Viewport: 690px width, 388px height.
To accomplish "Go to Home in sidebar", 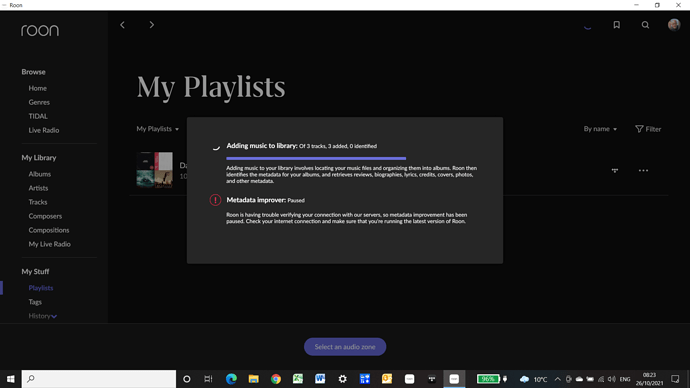I will 37,88.
